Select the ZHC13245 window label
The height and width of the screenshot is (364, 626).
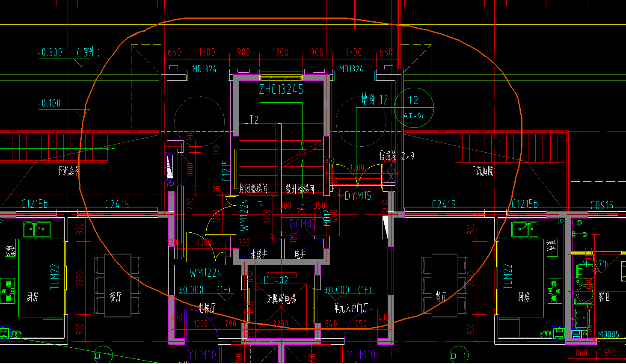[281, 89]
